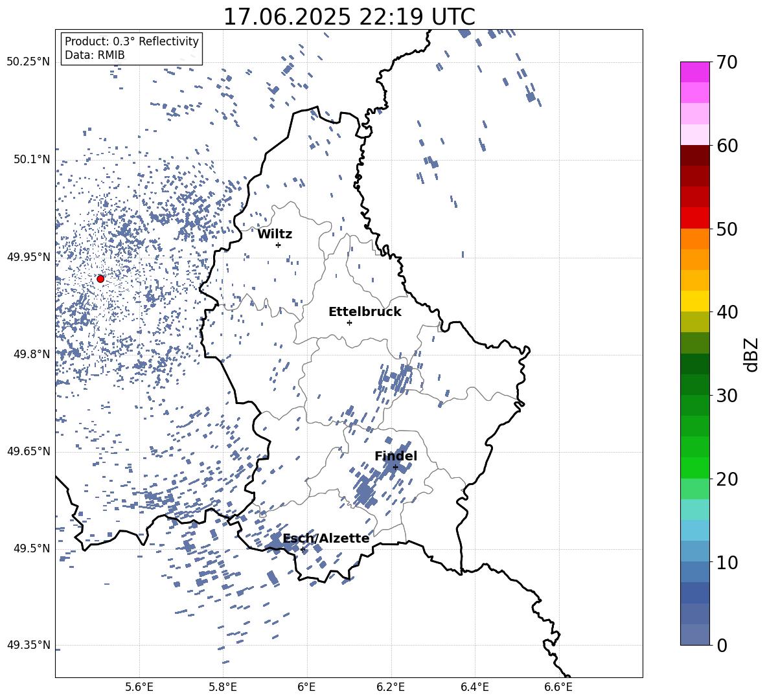
Task: Click the bright red colorbar segment above 50
Action: point(694,218)
